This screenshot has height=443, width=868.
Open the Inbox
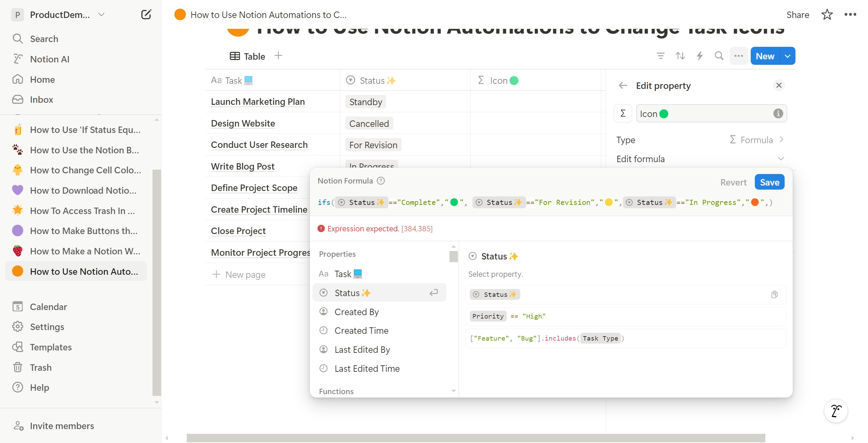coord(41,99)
